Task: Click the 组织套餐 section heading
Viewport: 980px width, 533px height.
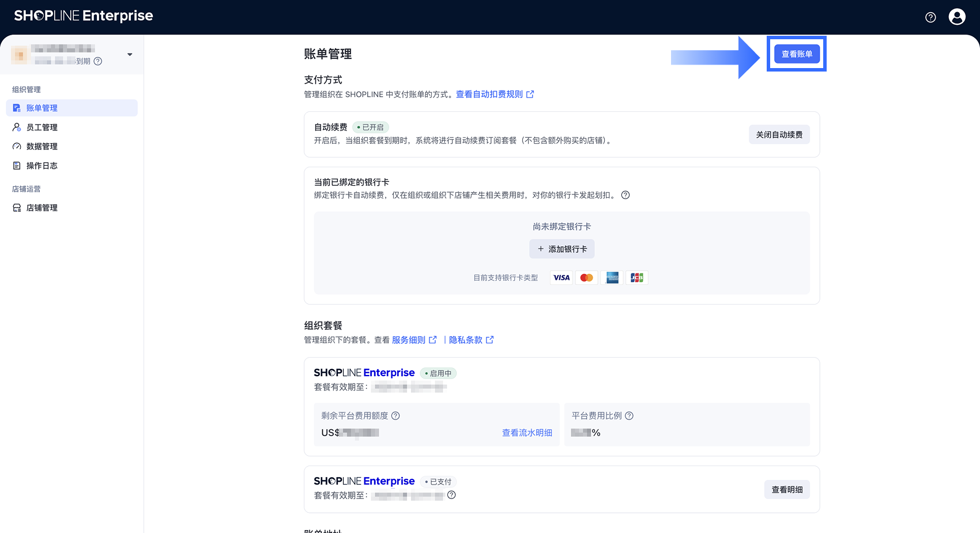Action: tap(323, 325)
